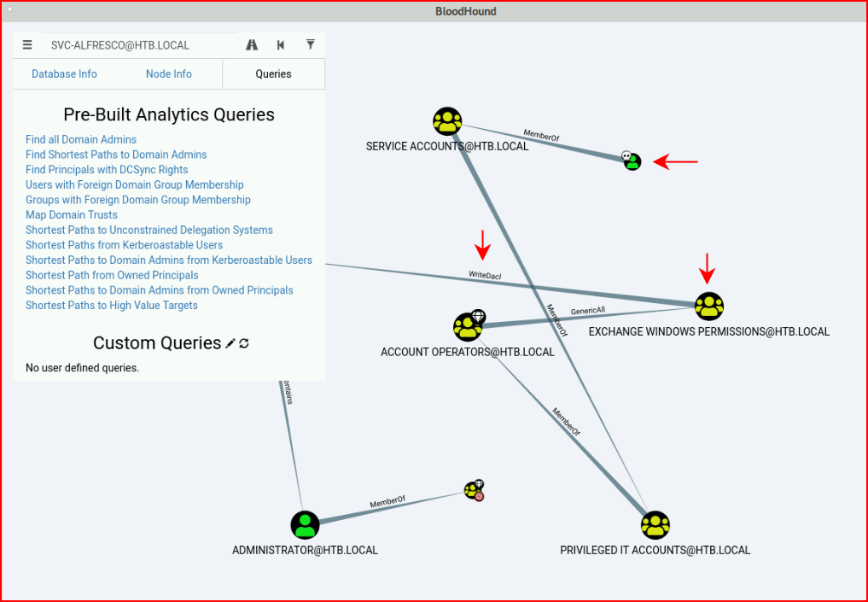Viewport: 868px width, 602px height.
Task: Click the MemberOf label near ADMINISTRATOR
Action: [387, 502]
